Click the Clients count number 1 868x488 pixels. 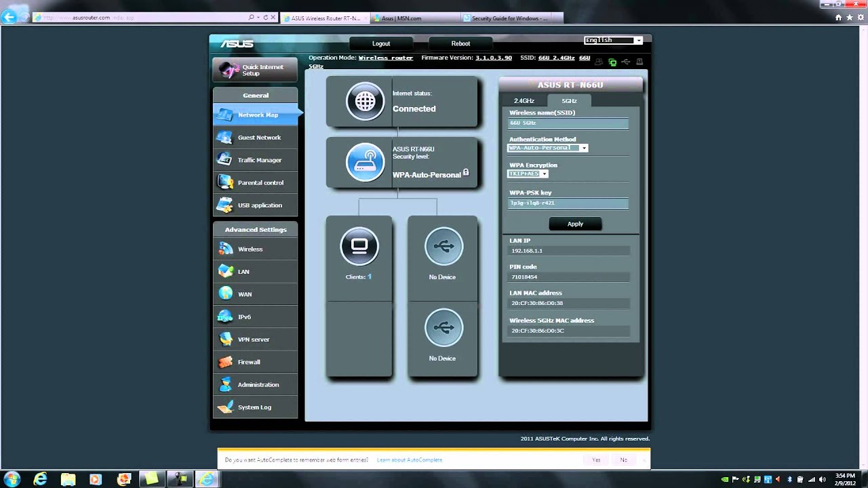(370, 277)
